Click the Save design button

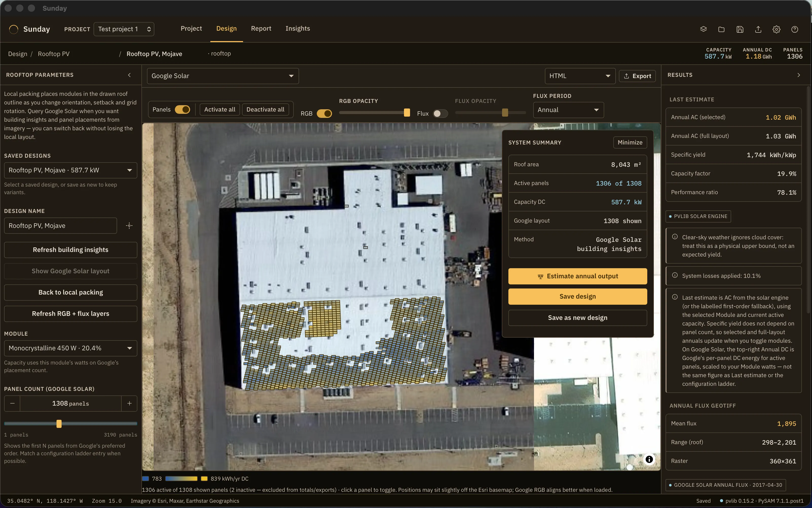(577, 296)
